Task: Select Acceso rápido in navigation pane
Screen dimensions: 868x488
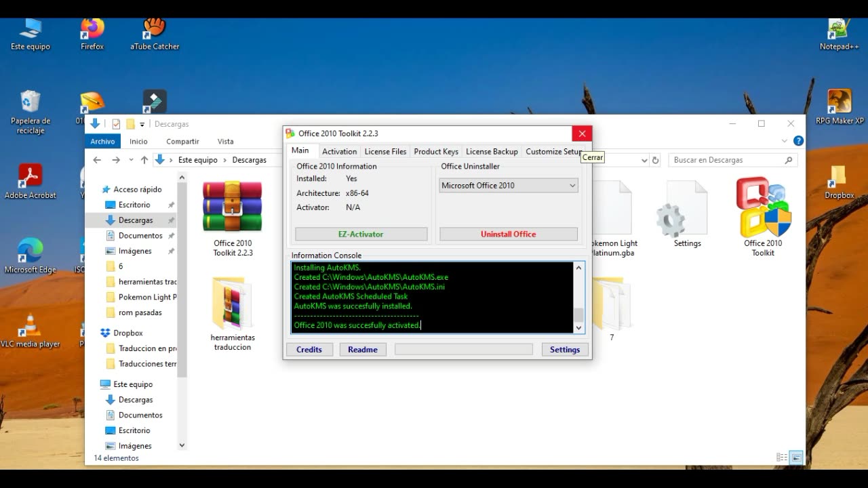Action: pos(138,189)
